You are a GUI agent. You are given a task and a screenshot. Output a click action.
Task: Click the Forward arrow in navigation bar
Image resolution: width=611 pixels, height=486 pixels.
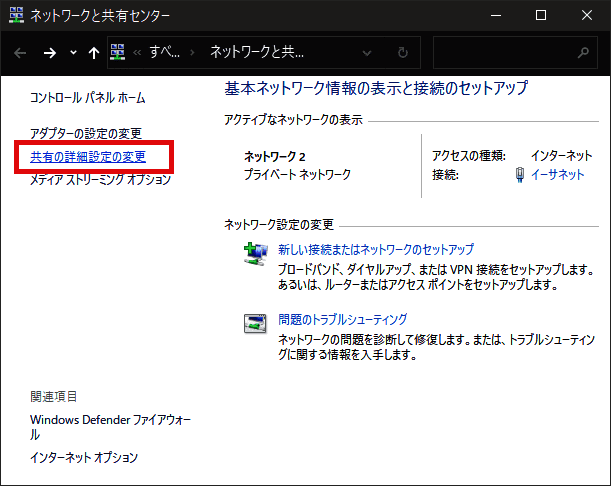pos(48,52)
